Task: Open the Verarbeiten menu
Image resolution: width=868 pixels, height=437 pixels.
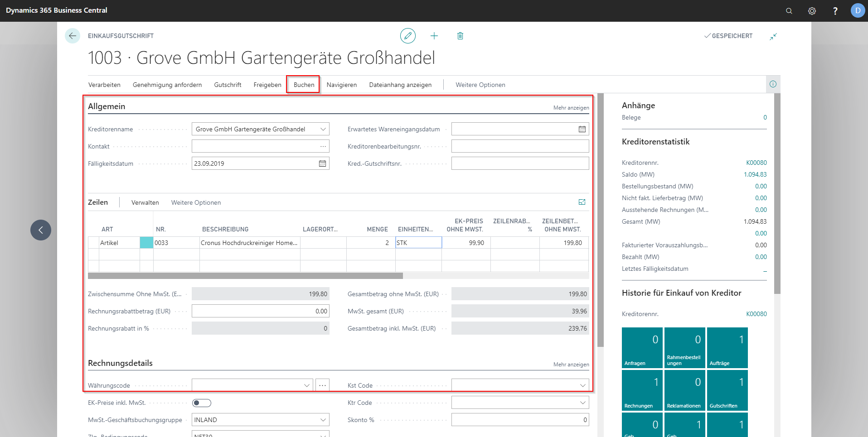Action: (104, 85)
